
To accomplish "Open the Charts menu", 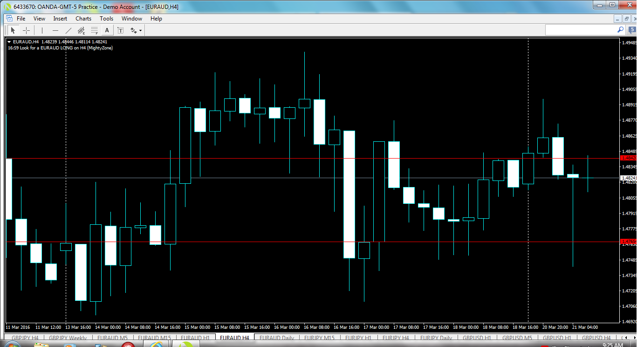I will [x=83, y=19].
